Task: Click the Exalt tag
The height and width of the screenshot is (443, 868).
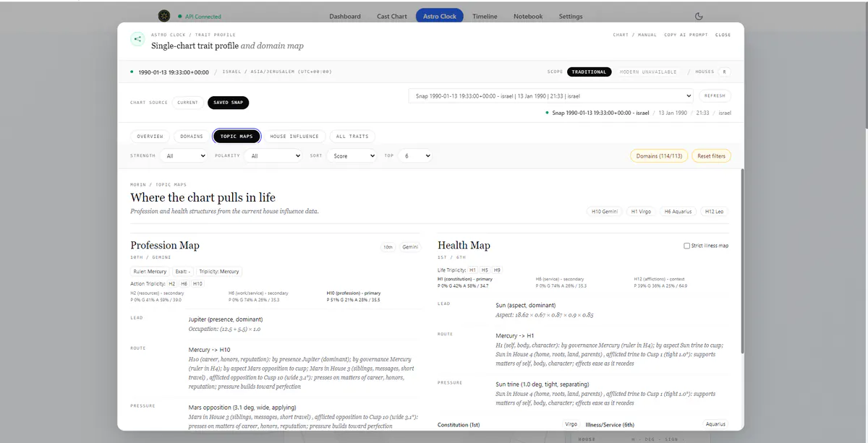Action: click(182, 272)
